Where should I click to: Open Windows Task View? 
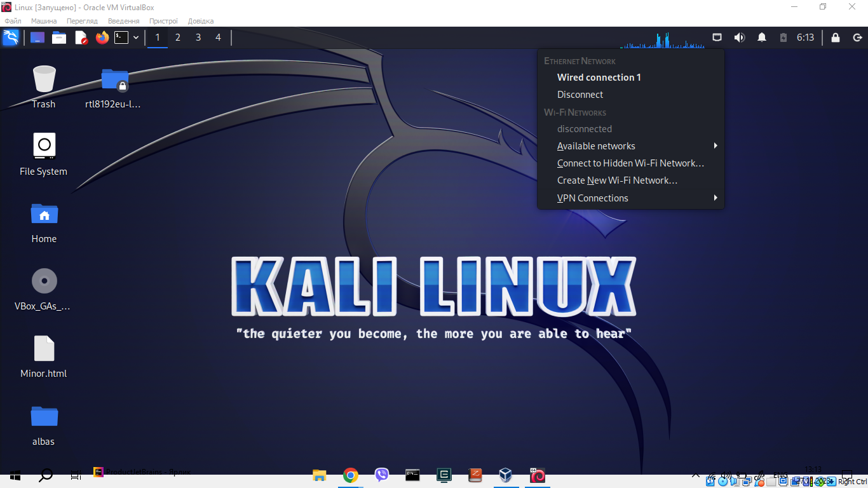tap(76, 475)
